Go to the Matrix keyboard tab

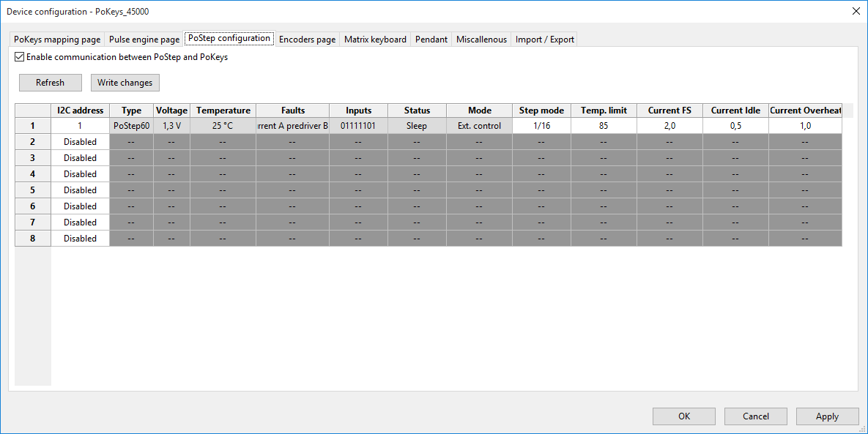(375, 40)
